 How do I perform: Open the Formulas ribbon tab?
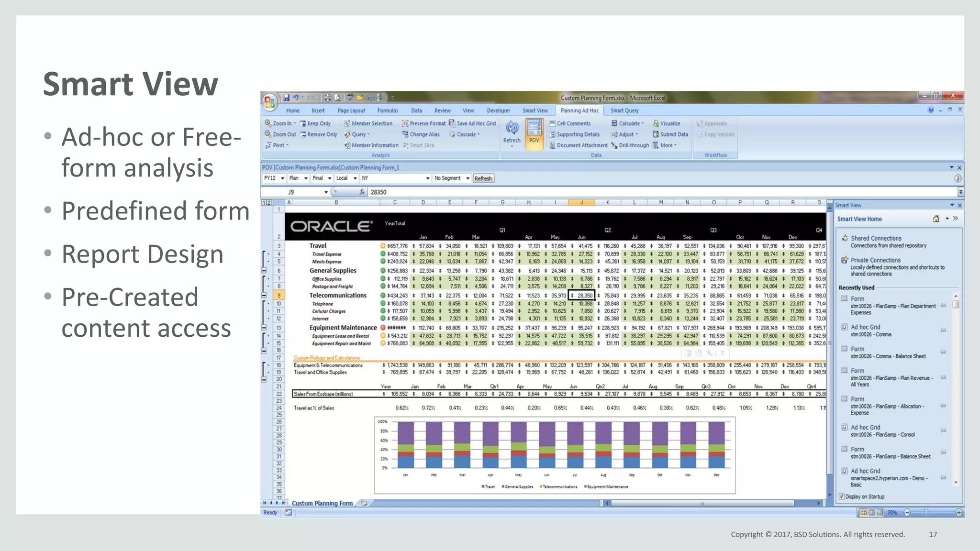(387, 110)
